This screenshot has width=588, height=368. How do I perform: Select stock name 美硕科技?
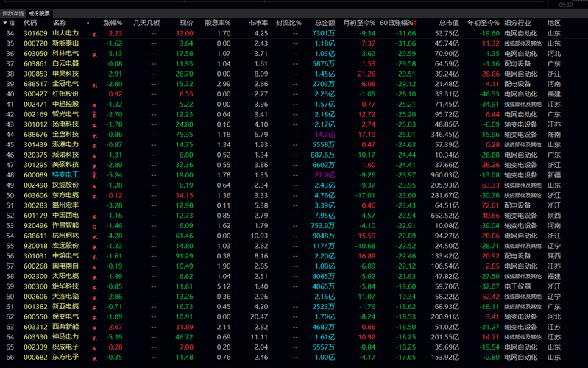tap(65, 165)
